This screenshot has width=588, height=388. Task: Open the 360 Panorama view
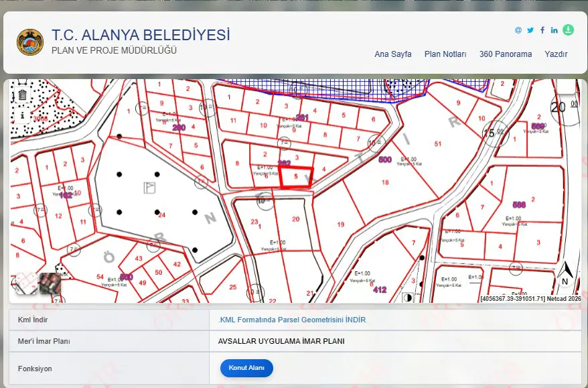(x=506, y=54)
